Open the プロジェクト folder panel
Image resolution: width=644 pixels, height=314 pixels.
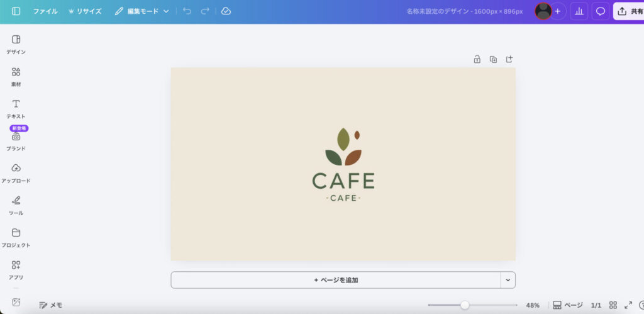tap(16, 236)
